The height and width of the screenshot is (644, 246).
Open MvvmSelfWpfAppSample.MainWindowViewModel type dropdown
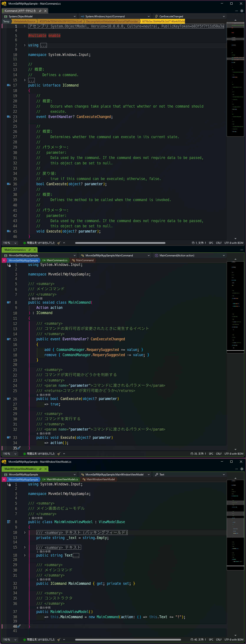click(115, 474)
